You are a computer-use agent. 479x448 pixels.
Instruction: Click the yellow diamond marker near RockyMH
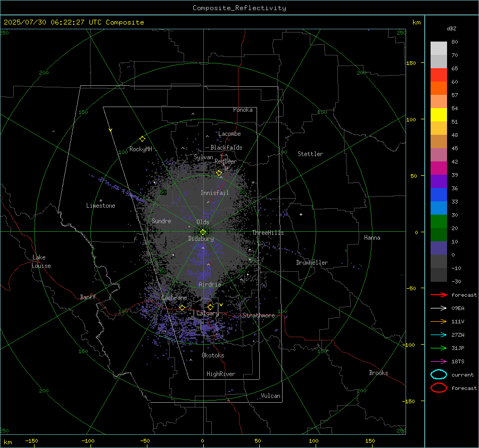(142, 139)
